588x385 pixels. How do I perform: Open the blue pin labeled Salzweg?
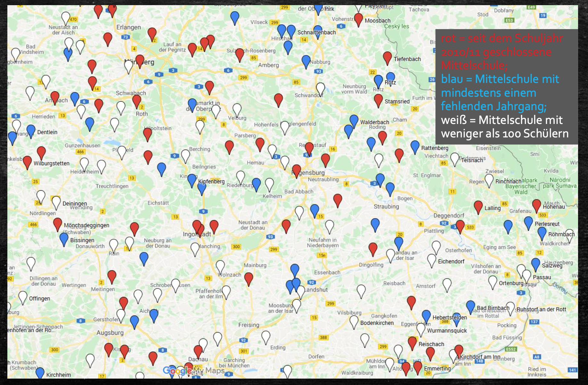(536, 265)
